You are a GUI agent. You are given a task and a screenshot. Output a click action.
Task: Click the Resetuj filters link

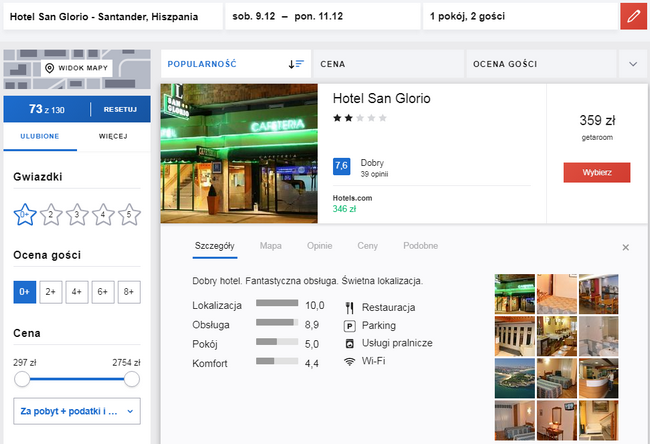119,109
